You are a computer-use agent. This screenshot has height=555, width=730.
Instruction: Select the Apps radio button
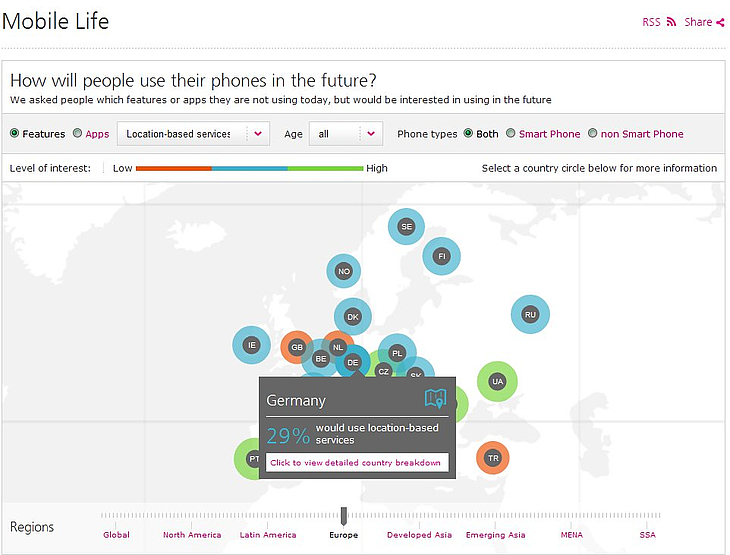[78, 134]
